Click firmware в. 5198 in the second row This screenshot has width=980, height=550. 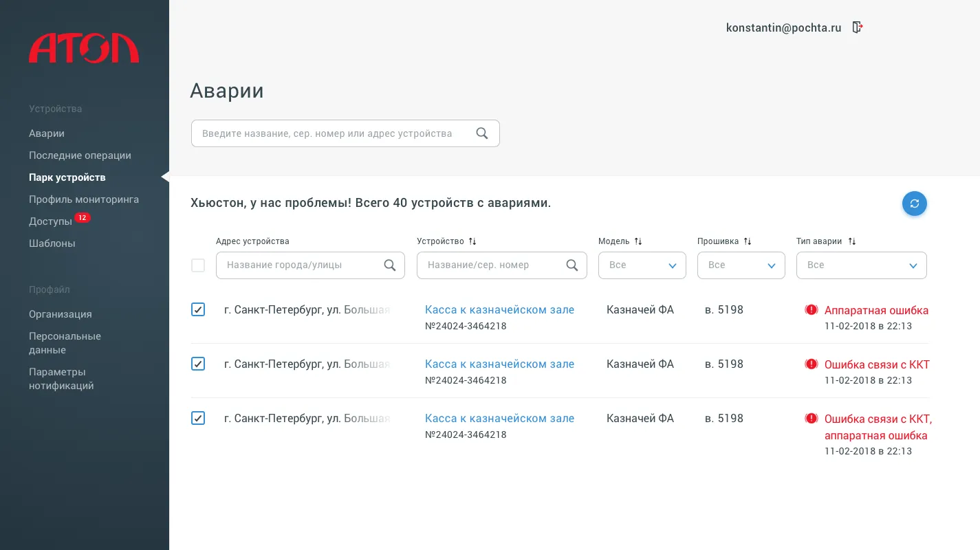724,364
